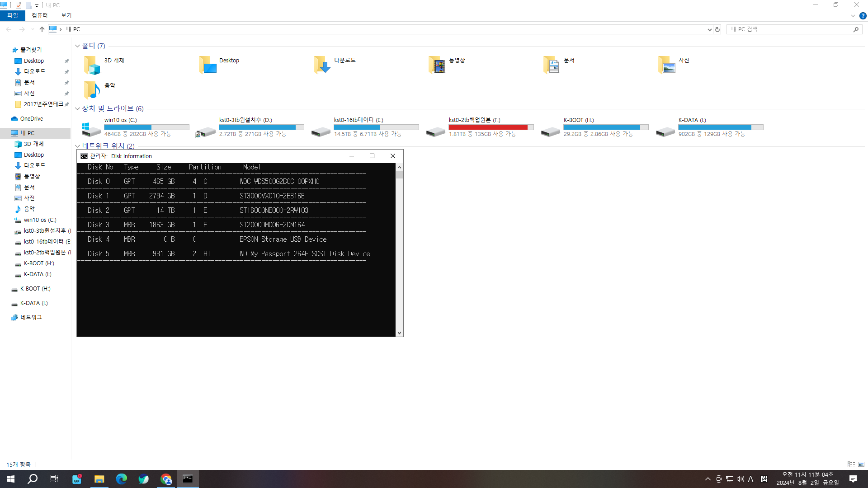Click the taskbar clock and date

[x=808, y=479]
